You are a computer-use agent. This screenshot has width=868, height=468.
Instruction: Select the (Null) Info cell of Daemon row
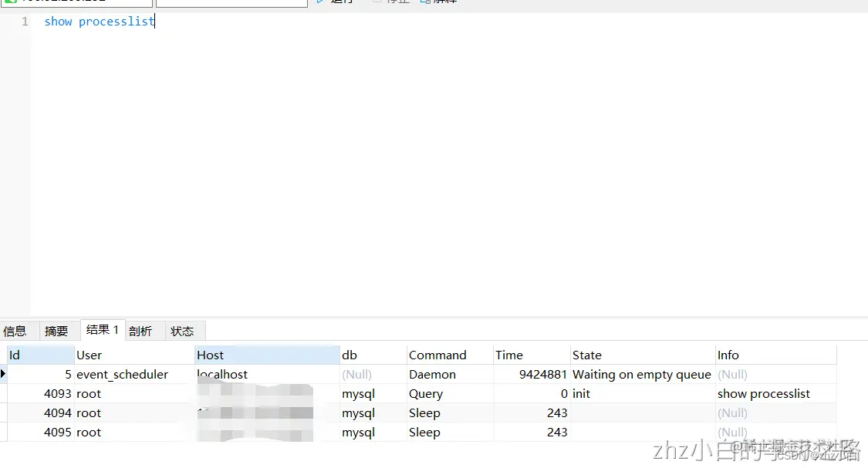(776, 374)
